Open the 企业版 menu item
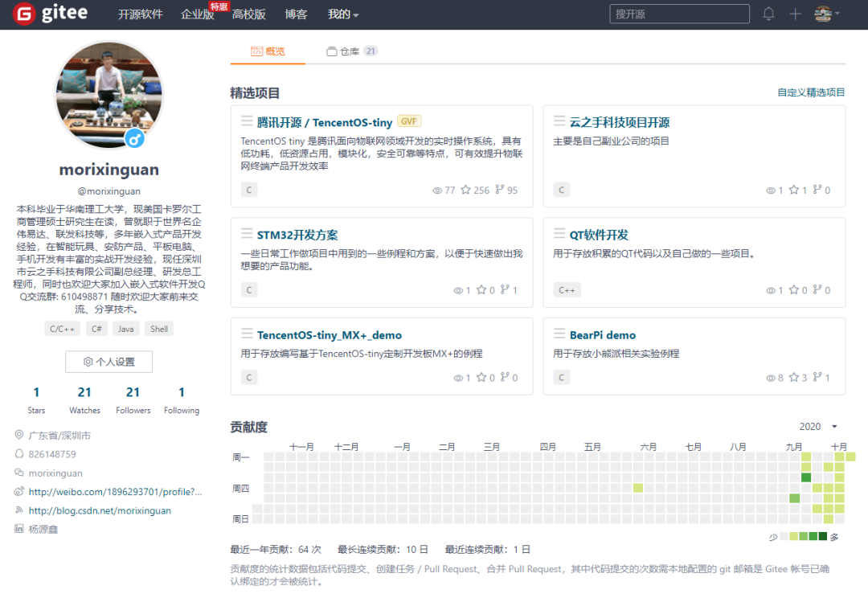 click(x=198, y=14)
